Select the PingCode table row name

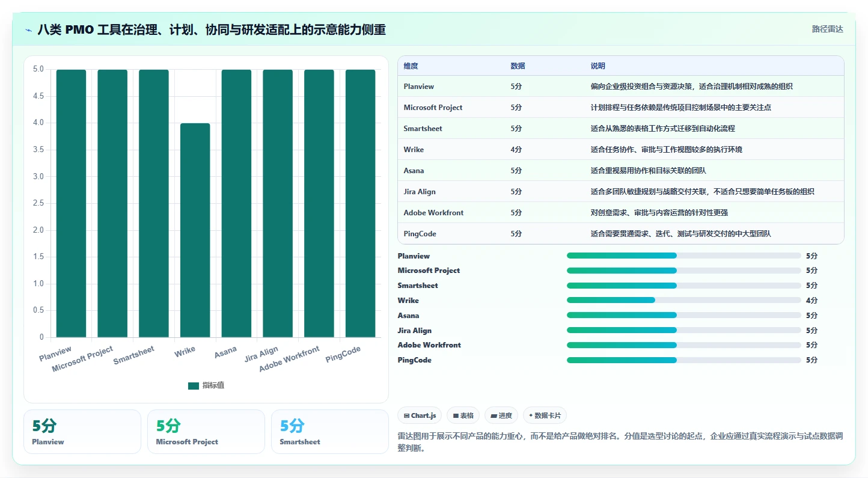pos(420,234)
